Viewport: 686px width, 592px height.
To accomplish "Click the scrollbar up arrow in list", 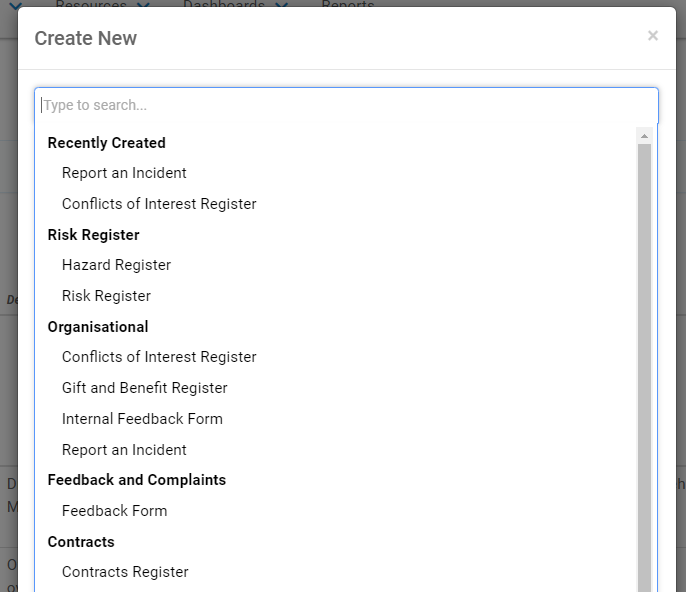I will coord(644,135).
